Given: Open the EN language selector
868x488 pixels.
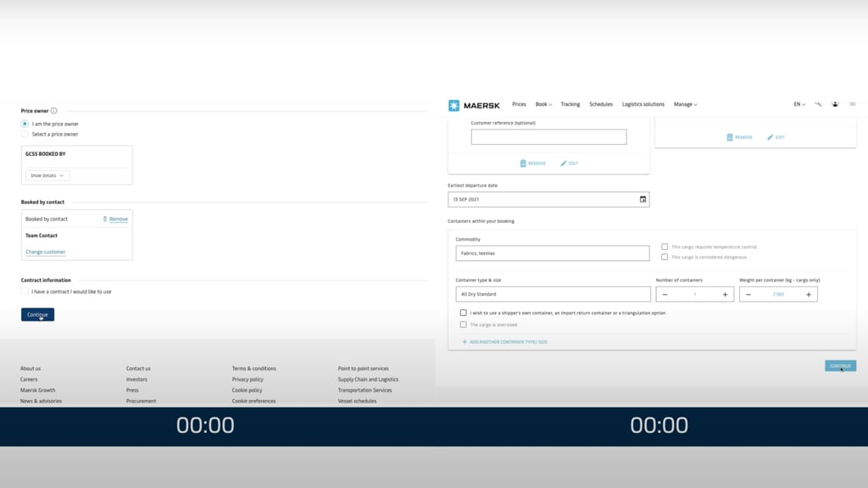Looking at the screenshot, I should (799, 104).
